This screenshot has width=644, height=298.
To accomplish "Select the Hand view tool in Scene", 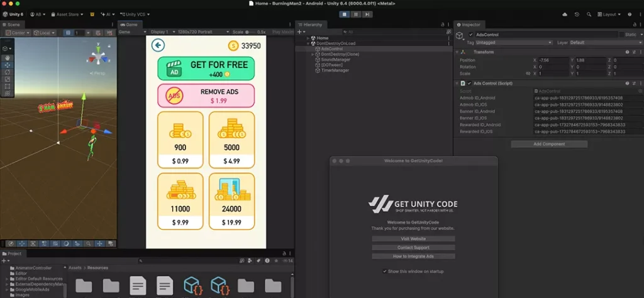I will click(x=8, y=58).
